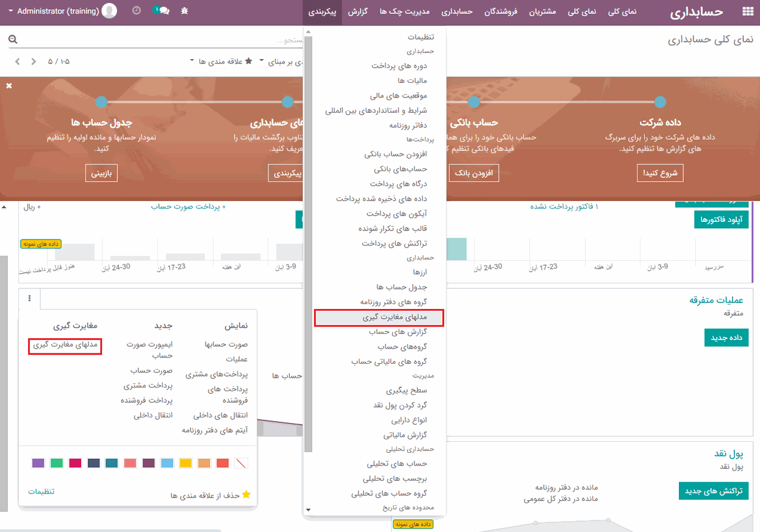Close the onboarding banner with the X
The width and height of the screenshot is (760, 532).
pos(9,86)
